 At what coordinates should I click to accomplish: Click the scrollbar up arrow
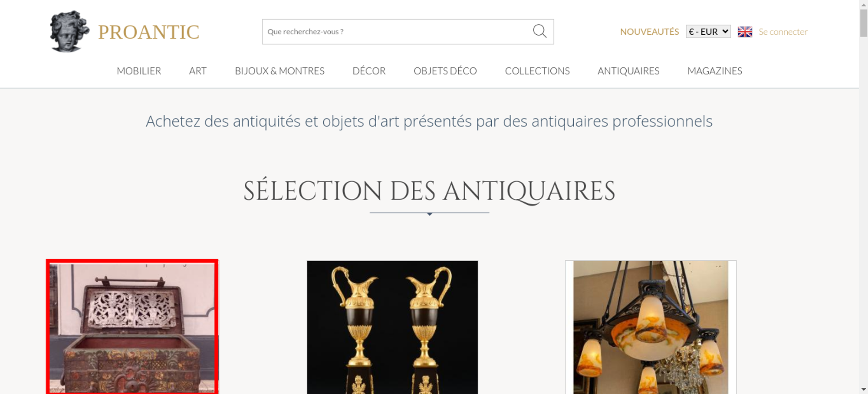coord(864,4)
